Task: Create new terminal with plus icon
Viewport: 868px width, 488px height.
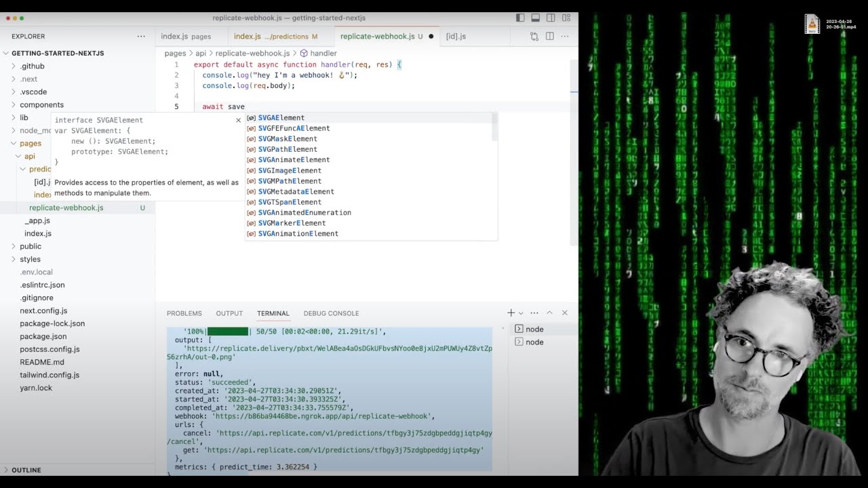Action: 511,312
